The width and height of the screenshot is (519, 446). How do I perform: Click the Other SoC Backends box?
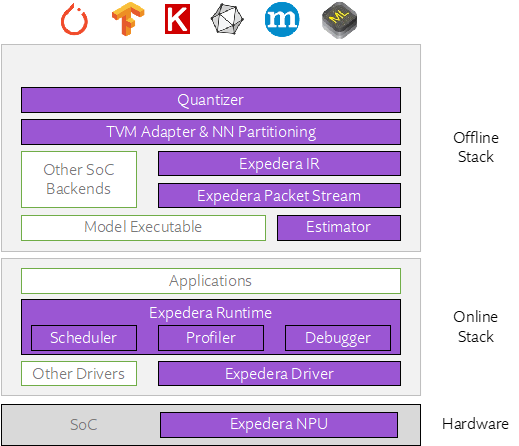pyautogui.click(x=79, y=179)
